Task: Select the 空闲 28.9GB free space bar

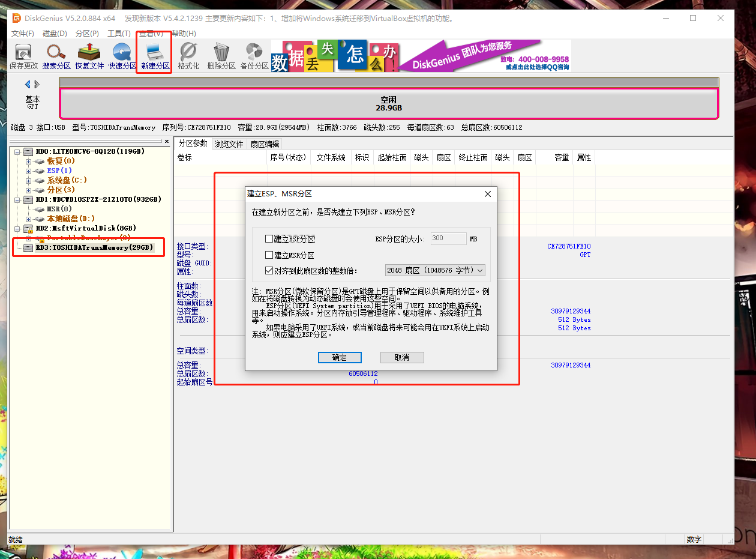Action: (x=389, y=104)
